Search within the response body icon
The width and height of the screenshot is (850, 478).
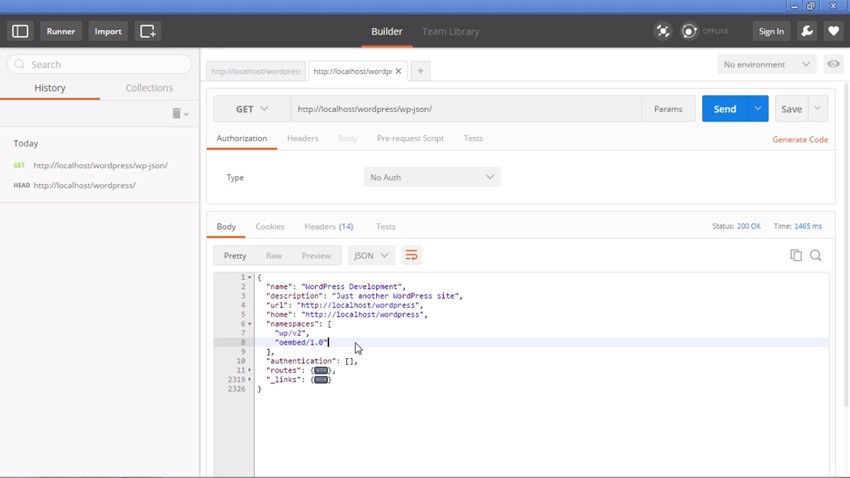(x=816, y=255)
